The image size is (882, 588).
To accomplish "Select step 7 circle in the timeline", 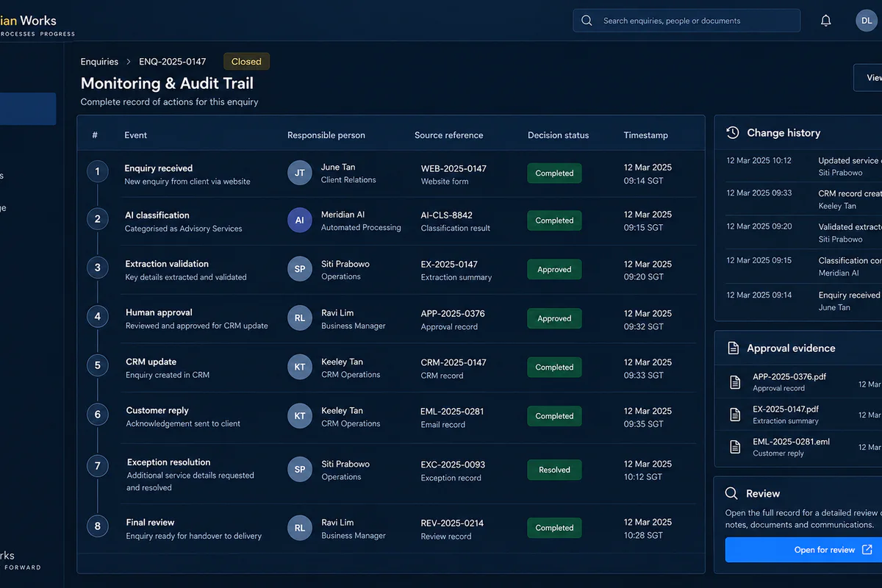I will point(97,466).
